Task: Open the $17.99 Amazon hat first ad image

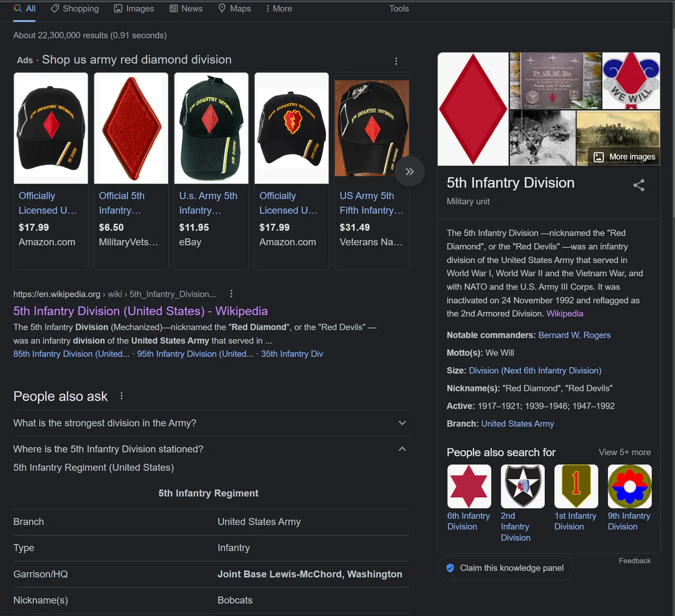Action: pos(51,128)
